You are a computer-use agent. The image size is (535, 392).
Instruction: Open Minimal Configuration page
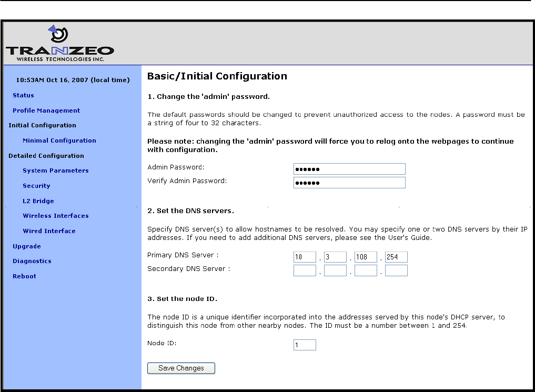click(59, 140)
